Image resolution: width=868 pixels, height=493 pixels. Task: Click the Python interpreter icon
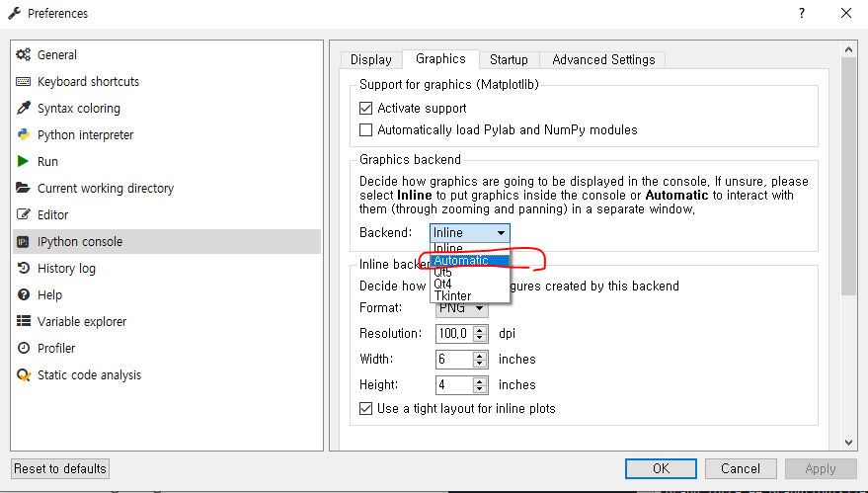pos(24,135)
